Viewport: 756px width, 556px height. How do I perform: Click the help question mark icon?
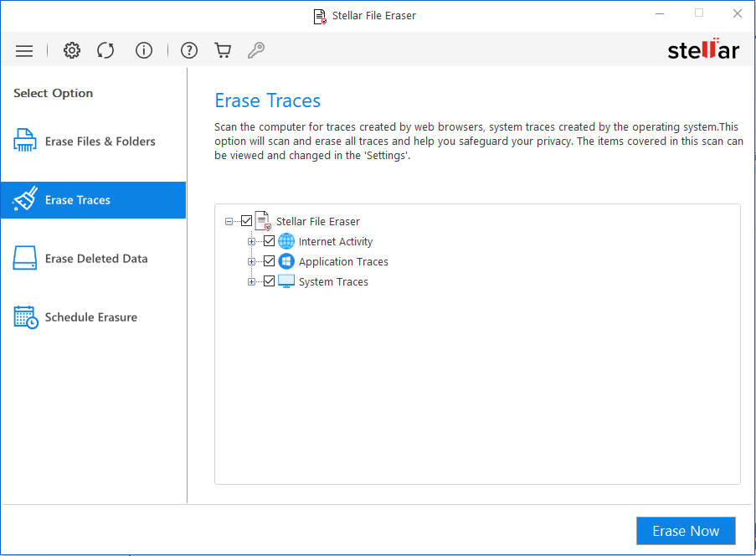pos(189,50)
